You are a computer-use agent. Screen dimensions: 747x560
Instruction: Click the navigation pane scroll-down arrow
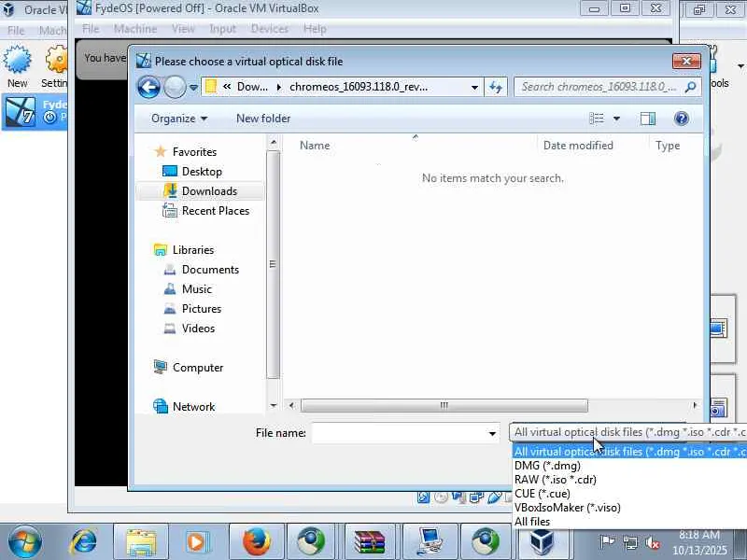[x=273, y=406]
